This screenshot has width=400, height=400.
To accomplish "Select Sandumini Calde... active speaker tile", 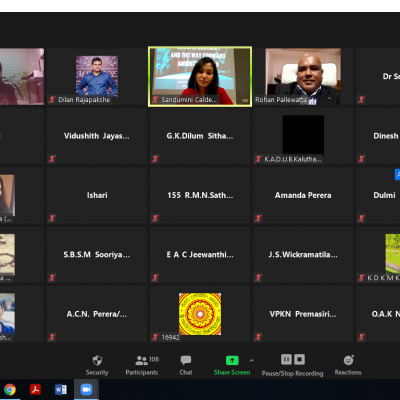I will pyautogui.click(x=200, y=76).
